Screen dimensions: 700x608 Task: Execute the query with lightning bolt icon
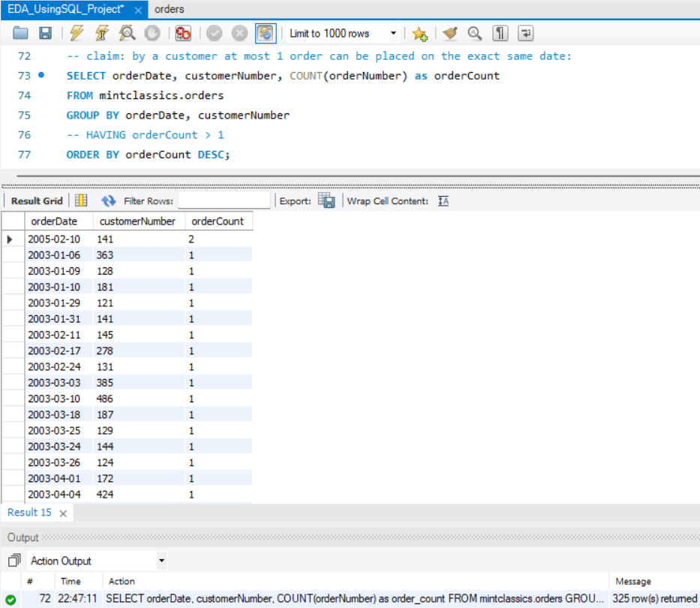click(77, 34)
